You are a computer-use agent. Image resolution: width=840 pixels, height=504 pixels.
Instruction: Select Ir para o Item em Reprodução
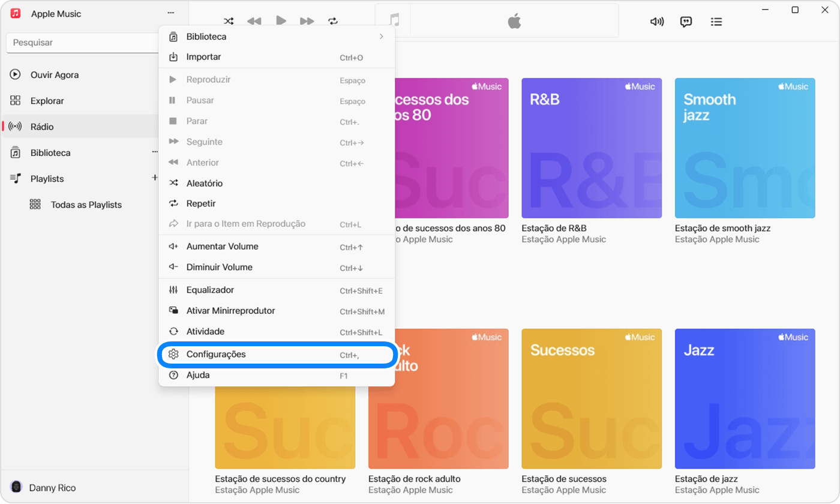277,224
